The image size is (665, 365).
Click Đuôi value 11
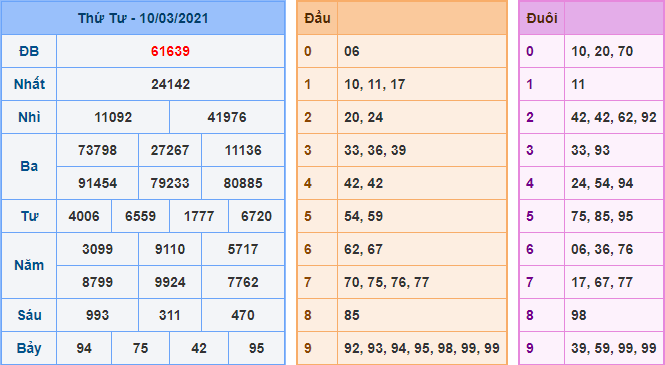[578, 84]
